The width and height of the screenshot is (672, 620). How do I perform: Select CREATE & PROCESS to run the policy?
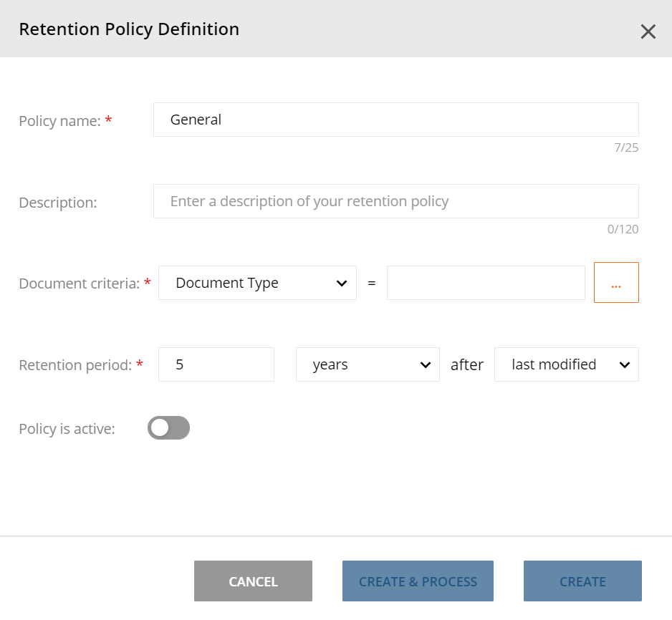[418, 581]
